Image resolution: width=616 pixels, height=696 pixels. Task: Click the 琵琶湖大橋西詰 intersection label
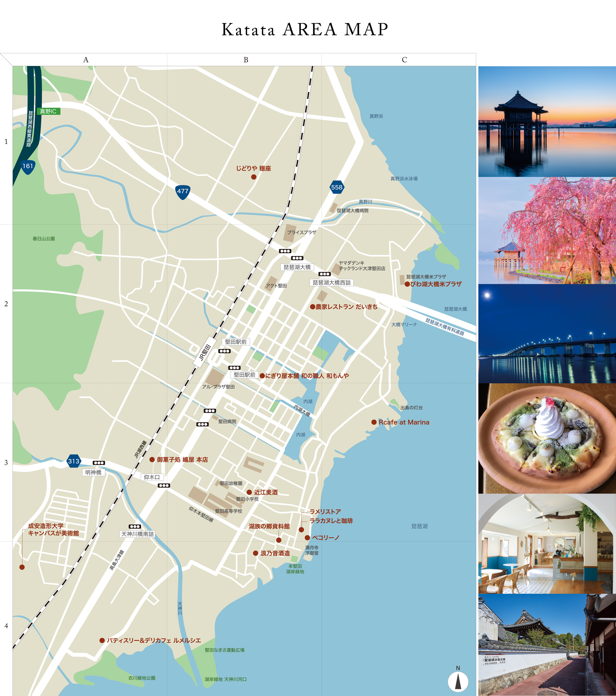332,283
